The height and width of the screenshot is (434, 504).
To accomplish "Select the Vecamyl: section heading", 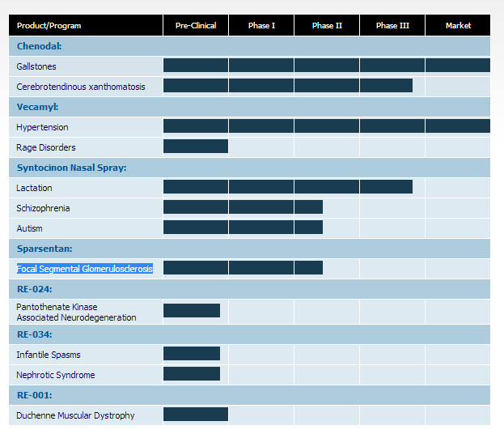I will 37,107.
